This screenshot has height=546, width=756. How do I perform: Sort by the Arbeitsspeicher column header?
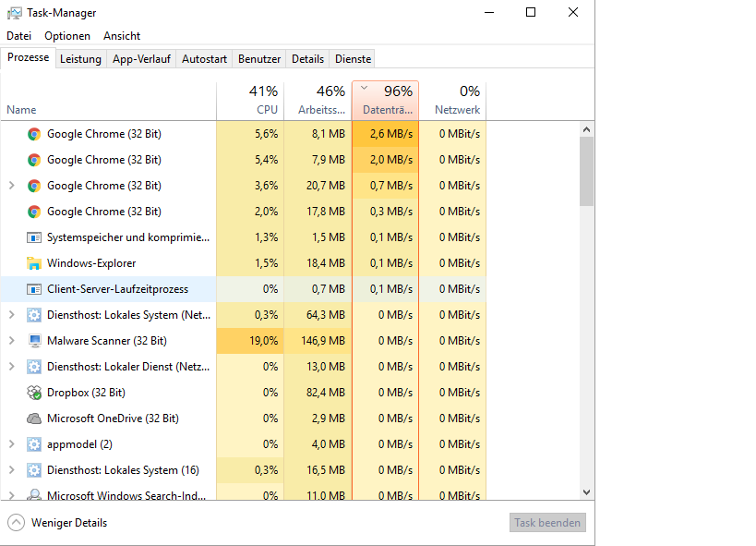[318, 101]
